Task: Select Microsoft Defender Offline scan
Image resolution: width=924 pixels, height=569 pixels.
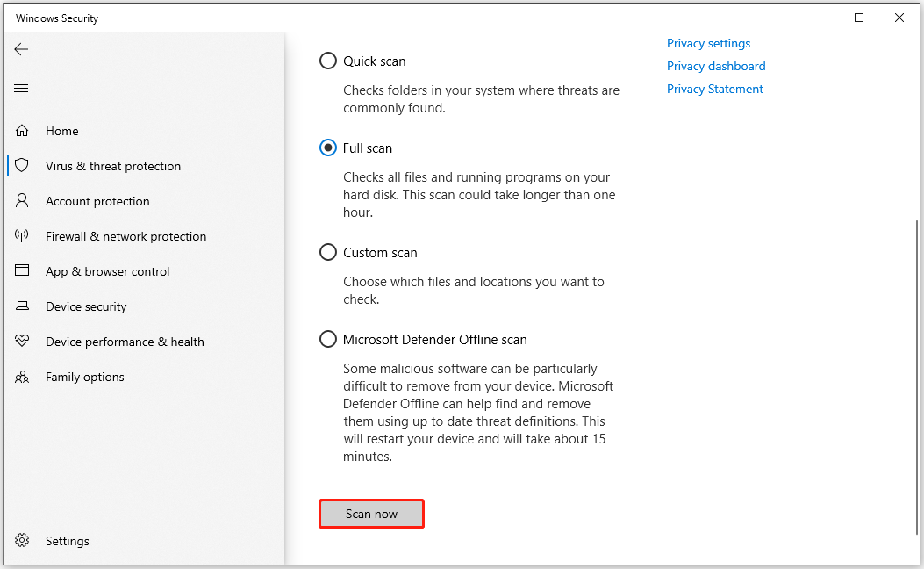Action: [x=327, y=339]
